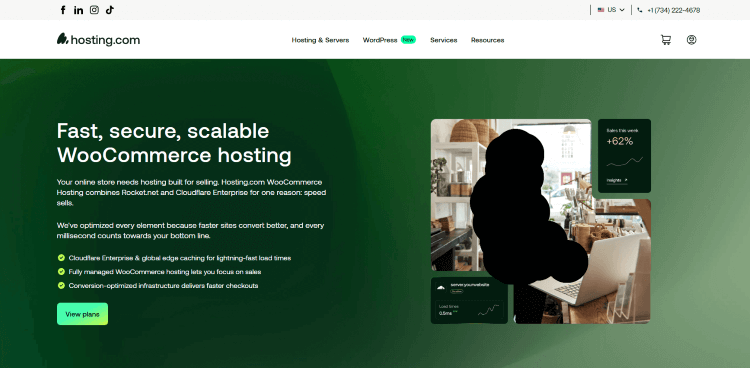Viewport: 750px width, 368px height.
Task: Click the Load times 0.5ms card
Action: click(469, 310)
